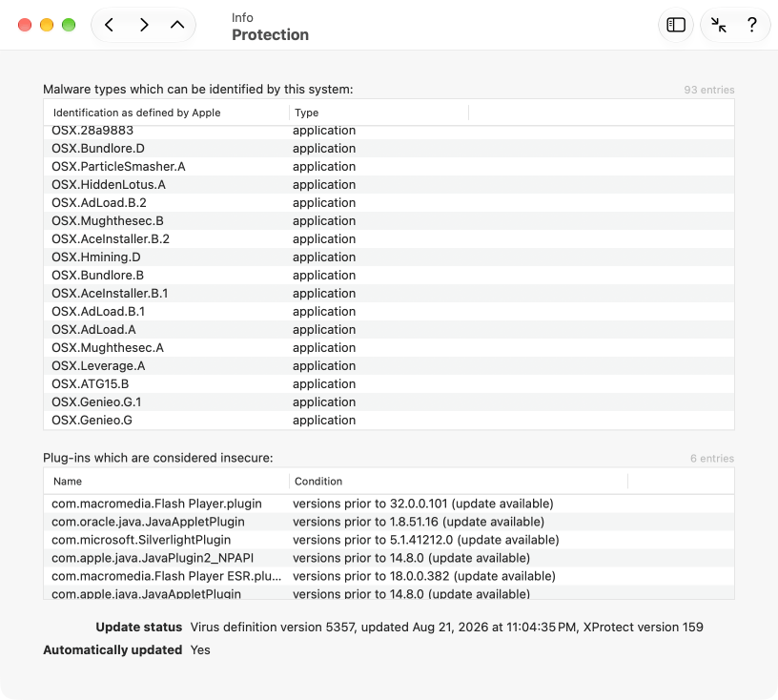The width and height of the screenshot is (778, 700).
Task: Select the Flash Player ESR plugin row
Action: tap(389, 576)
